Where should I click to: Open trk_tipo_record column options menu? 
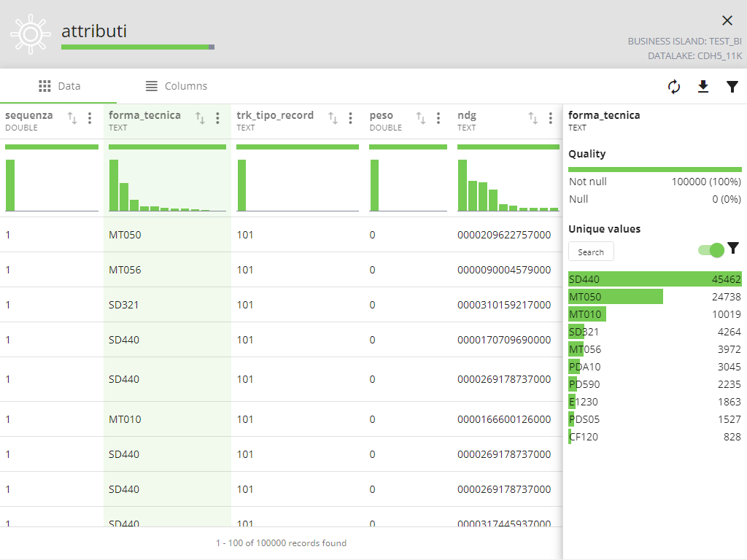click(350, 118)
